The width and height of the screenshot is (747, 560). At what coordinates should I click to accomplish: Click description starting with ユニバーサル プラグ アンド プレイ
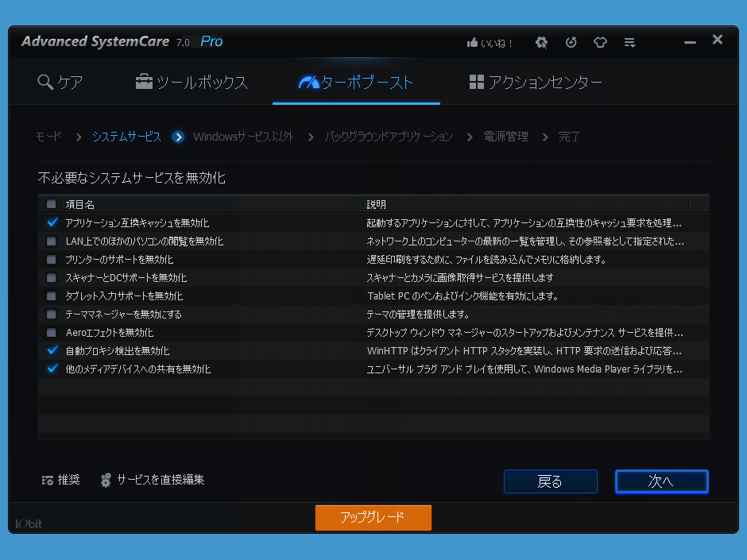pos(524,369)
